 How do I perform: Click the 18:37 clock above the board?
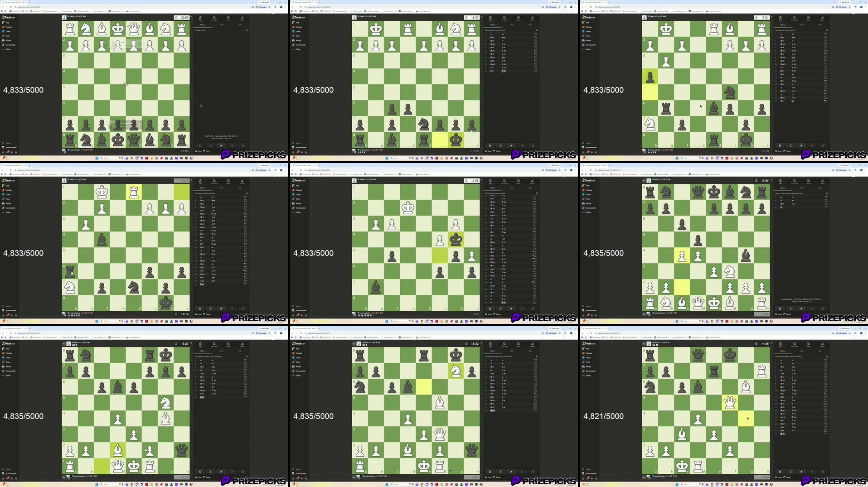(472, 17)
